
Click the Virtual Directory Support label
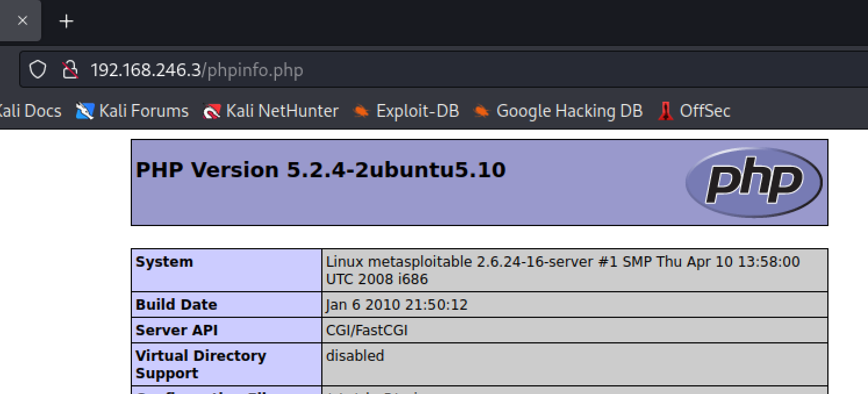200,364
